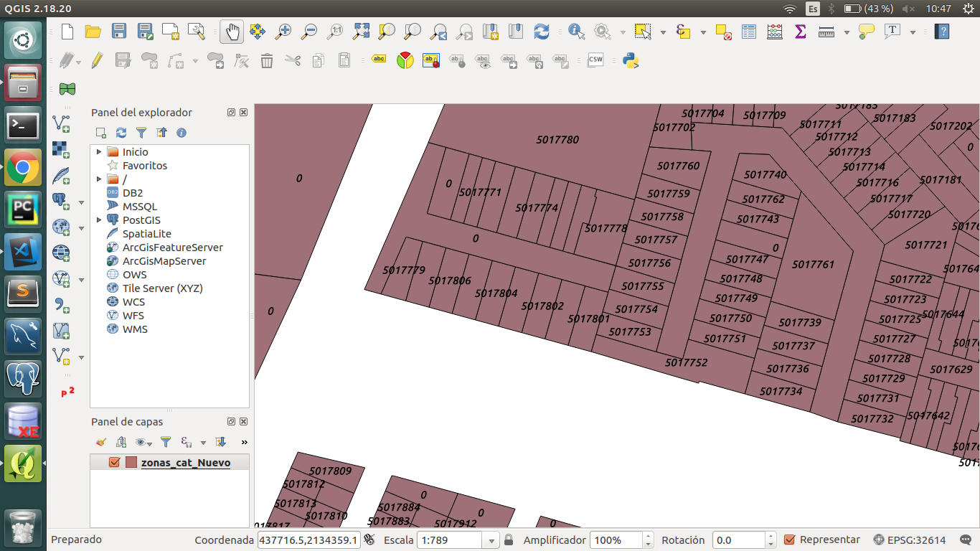The height and width of the screenshot is (551, 980).
Task: Open the CSW MetaSearch catalog icon
Action: 595,60
